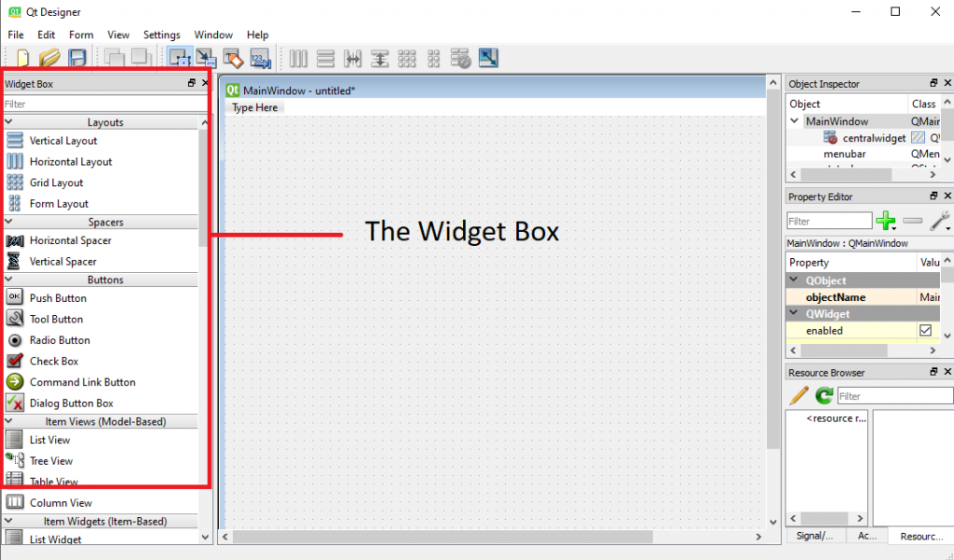Click the Edit Resources pencil icon
Image resolution: width=954 pixels, height=560 pixels.
pyautogui.click(x=797, y=395)
